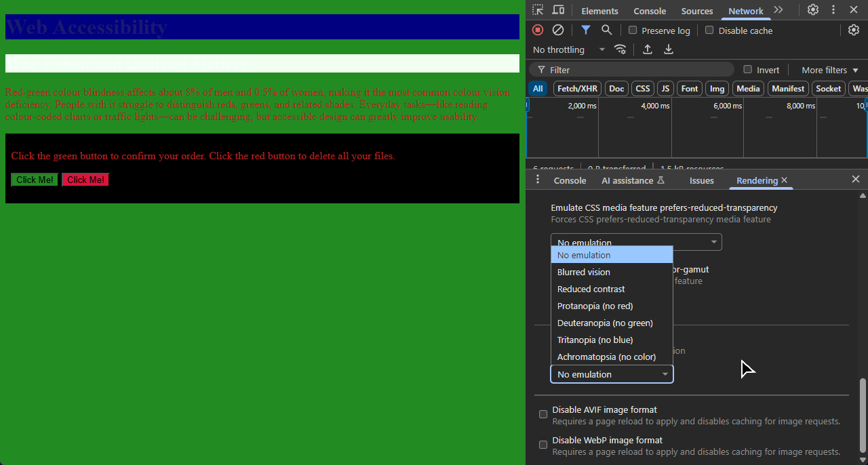868x465 pixels.
Task: Click the import HAR upload icon
Action: [x=648, y=49]
